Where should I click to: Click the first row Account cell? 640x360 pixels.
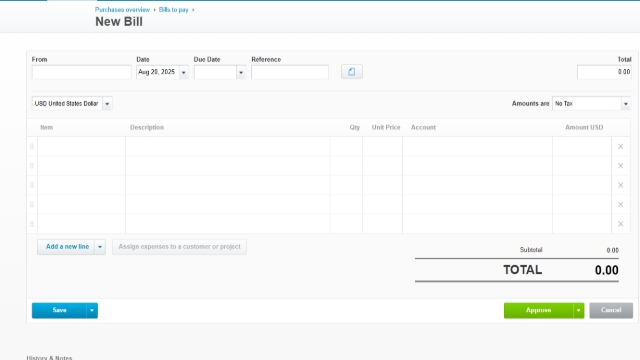477,147
